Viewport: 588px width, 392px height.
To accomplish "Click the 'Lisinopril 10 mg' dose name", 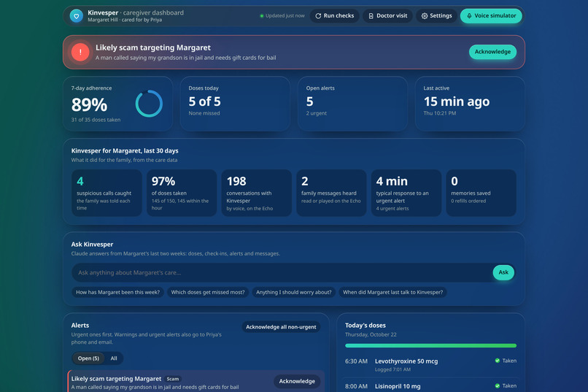I will [398, 386].
